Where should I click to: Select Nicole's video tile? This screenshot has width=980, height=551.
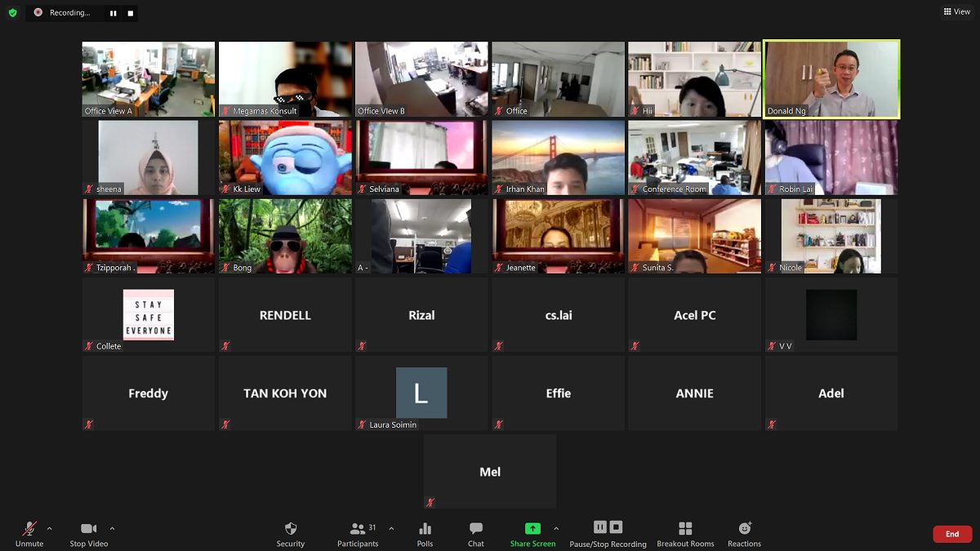831,236
